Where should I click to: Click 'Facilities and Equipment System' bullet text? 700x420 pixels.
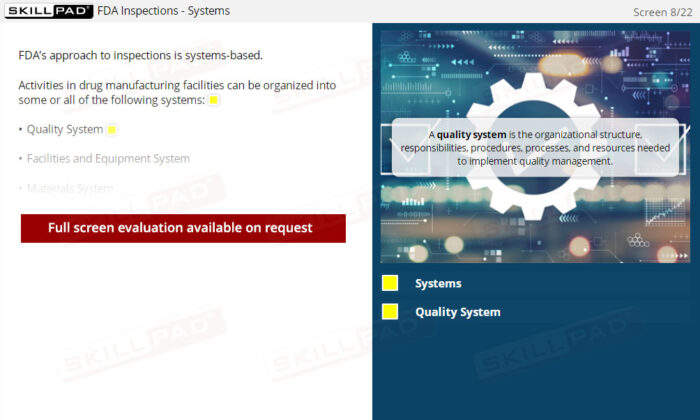[108, 159]
